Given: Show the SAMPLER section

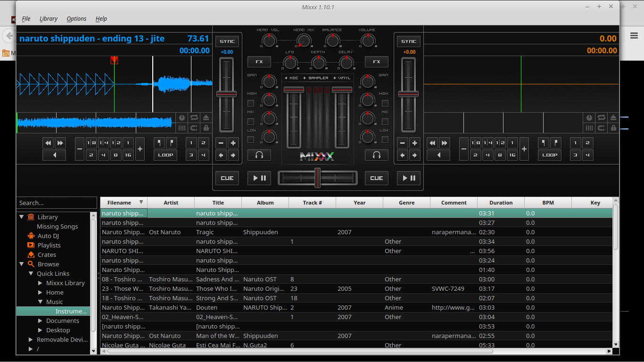Looking at the screenshot, I should [x=316, y=78].
